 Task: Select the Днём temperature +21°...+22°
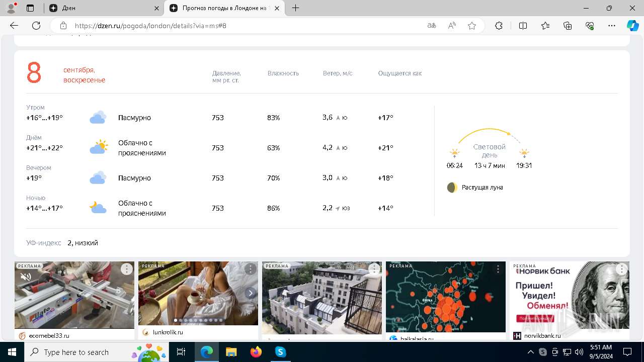click(x=44, y=148)
